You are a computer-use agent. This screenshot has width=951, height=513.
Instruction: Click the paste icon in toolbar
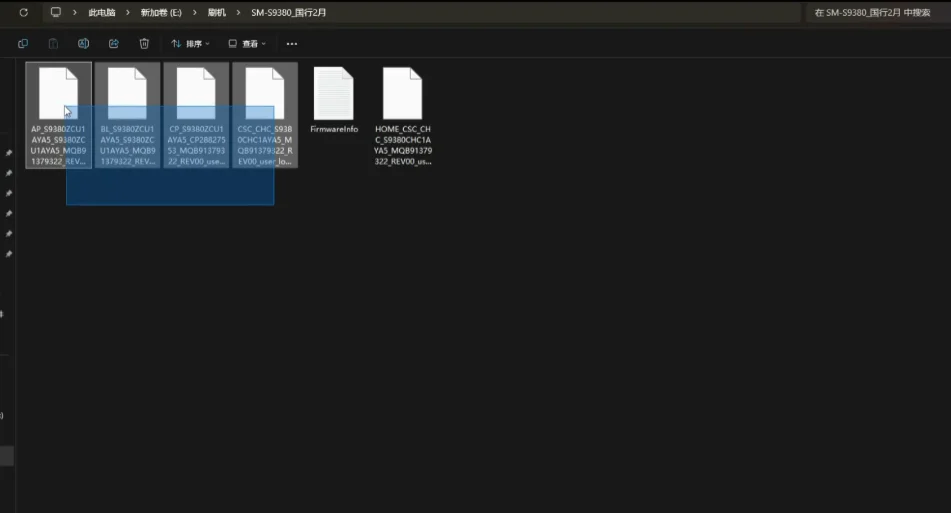(x=53, y=44)
